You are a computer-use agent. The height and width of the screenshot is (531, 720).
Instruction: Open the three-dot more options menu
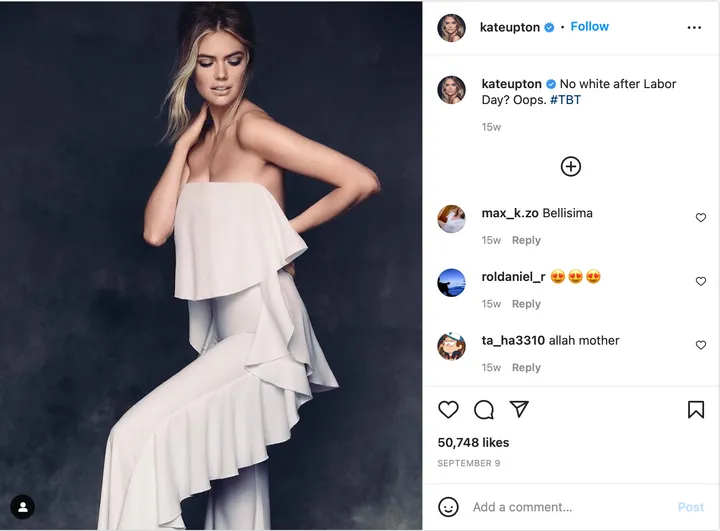coord(694,28)
